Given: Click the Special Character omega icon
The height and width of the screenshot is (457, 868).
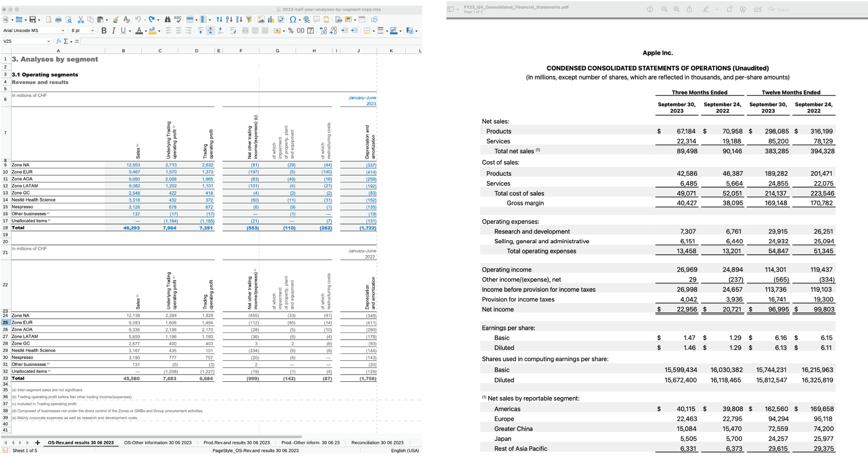Looking at the screenshot, I should (x=292, y=19).
